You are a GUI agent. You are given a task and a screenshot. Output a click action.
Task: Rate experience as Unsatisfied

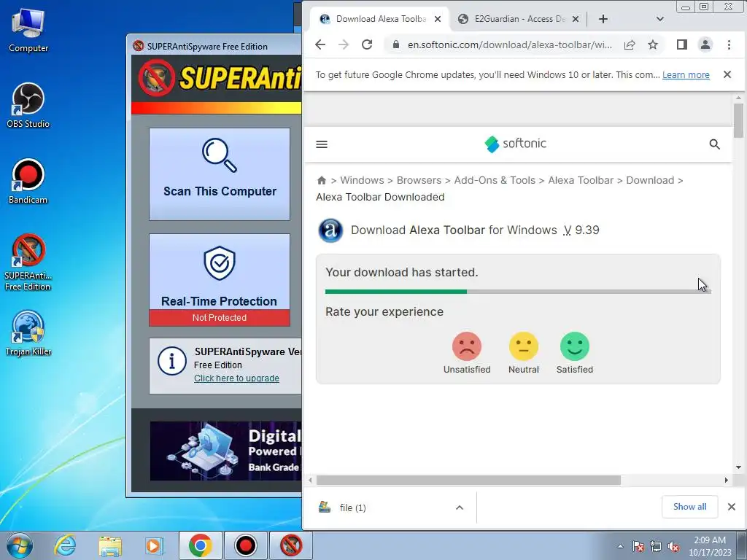pos(467,353)
